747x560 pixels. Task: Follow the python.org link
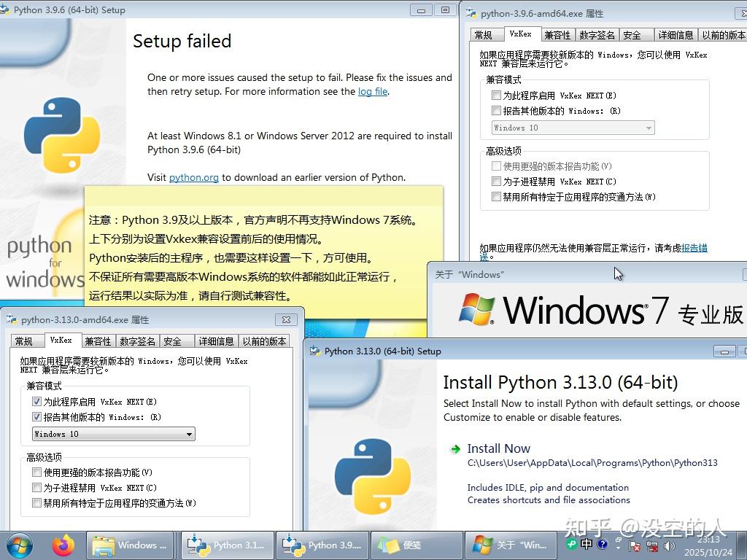pos(194,177)
